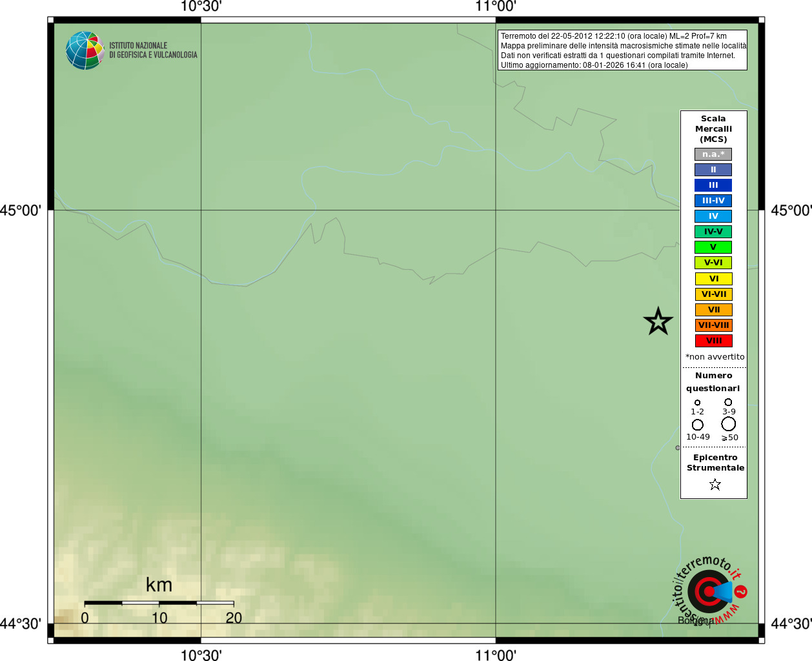Select the yellow VI legend swatch
This screenshot has height=661, width=812.
coord(713,279)
